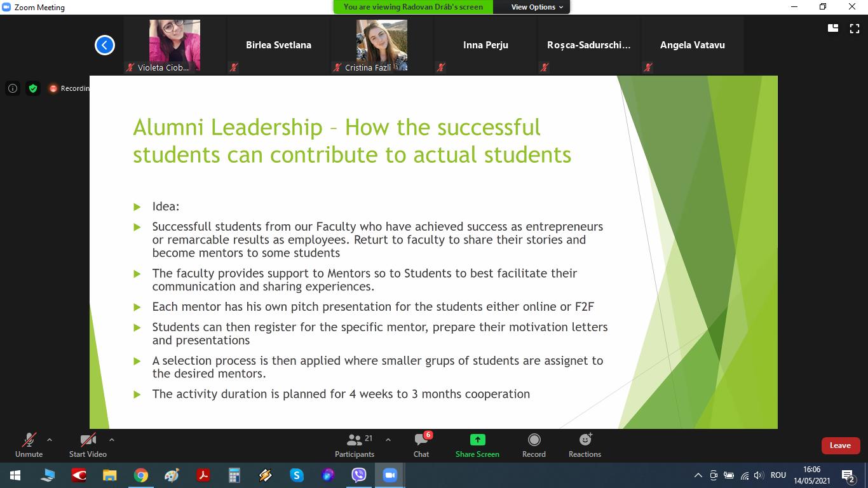This screenshot has height=488, width=868.
Task: Select Cristina Fazli video thumbnail
Action: pos(382,45)
